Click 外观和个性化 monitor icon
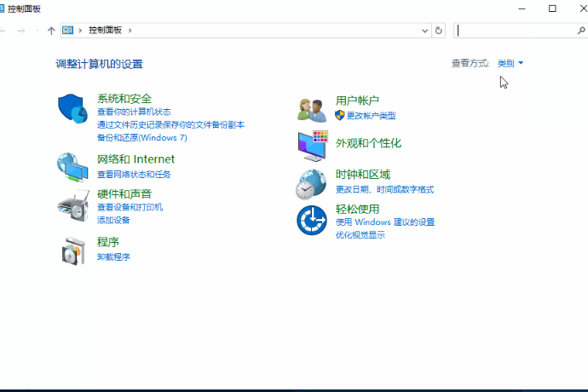The height and width of the screenshot is (392, 588). click(x=313, y=146)
